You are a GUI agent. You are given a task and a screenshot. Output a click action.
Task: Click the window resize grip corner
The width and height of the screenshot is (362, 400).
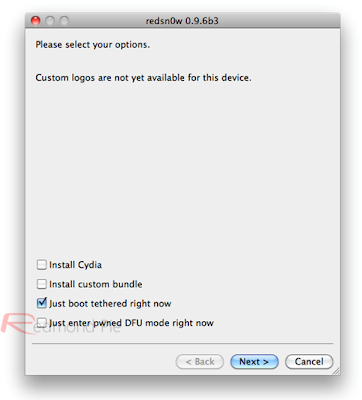coord(336,371)
